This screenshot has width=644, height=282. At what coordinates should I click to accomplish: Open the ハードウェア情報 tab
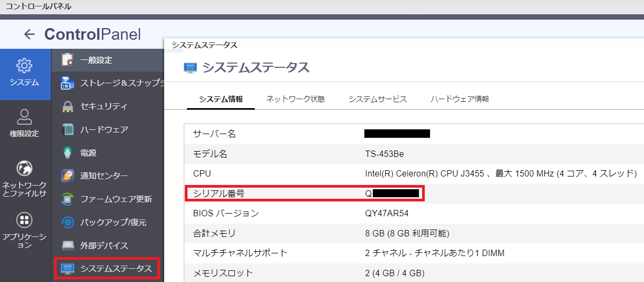(x=460, y=99)
